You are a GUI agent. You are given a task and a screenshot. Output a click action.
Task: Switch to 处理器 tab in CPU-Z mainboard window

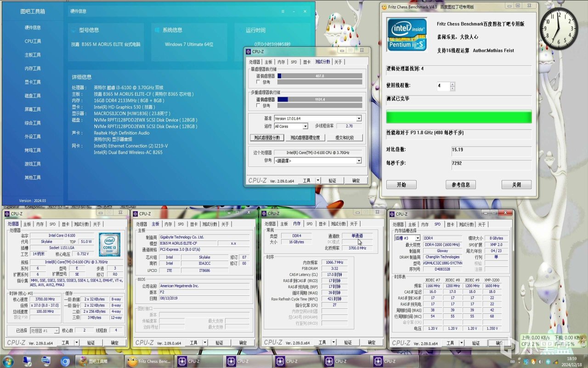[x=141, y=224]
